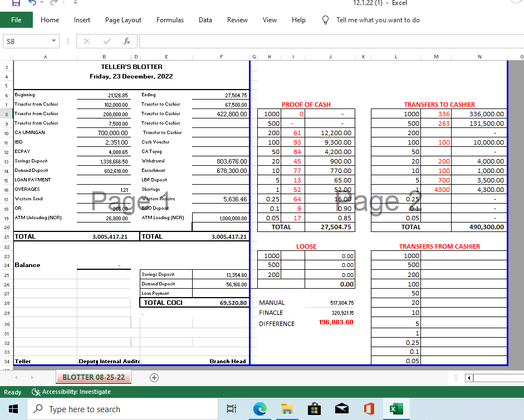
Task: Click the New Sheet plus icon
Action: click(x=154, y=378)
